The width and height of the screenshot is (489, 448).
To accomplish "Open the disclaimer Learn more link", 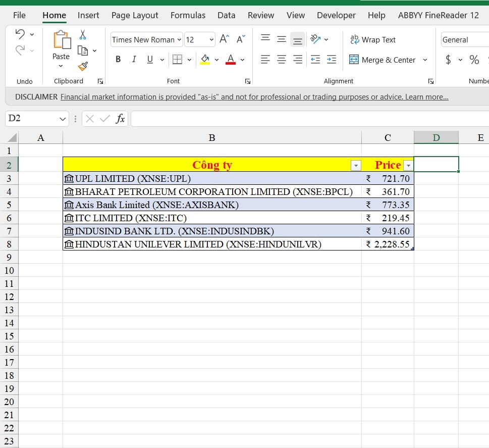I will point(426,97).
